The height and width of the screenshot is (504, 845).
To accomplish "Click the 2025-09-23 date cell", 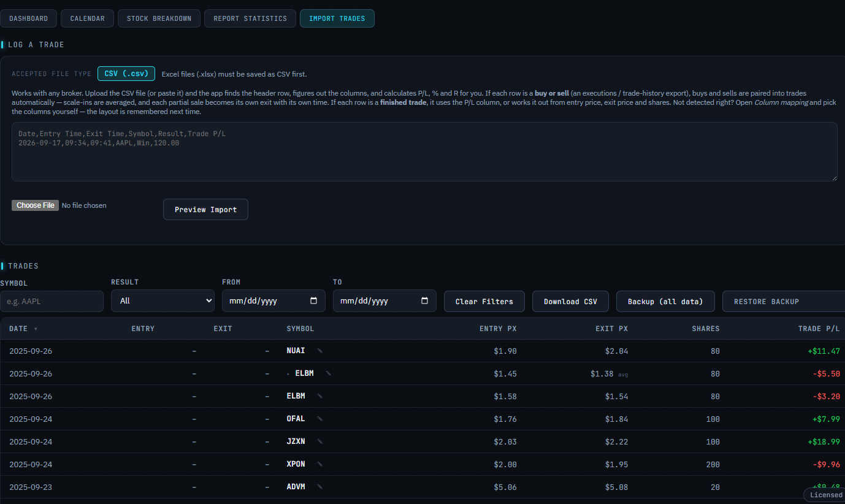I will pyautogui.click(x=31, y=487).
